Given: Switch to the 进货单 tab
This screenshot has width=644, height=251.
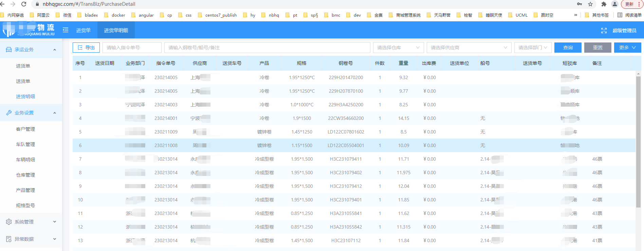Looking at the screenshot, I should 83,30.
